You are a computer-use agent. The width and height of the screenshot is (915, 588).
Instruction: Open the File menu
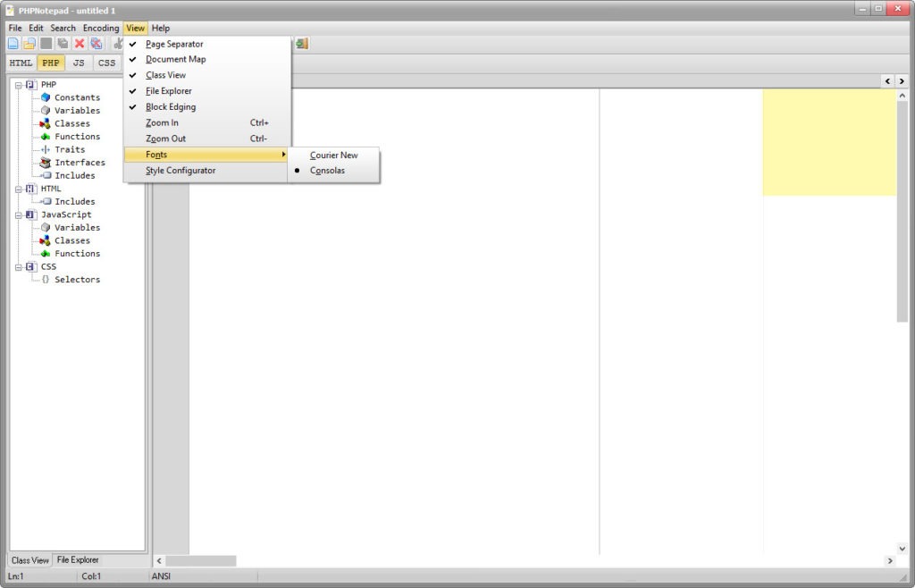point(15,28)
